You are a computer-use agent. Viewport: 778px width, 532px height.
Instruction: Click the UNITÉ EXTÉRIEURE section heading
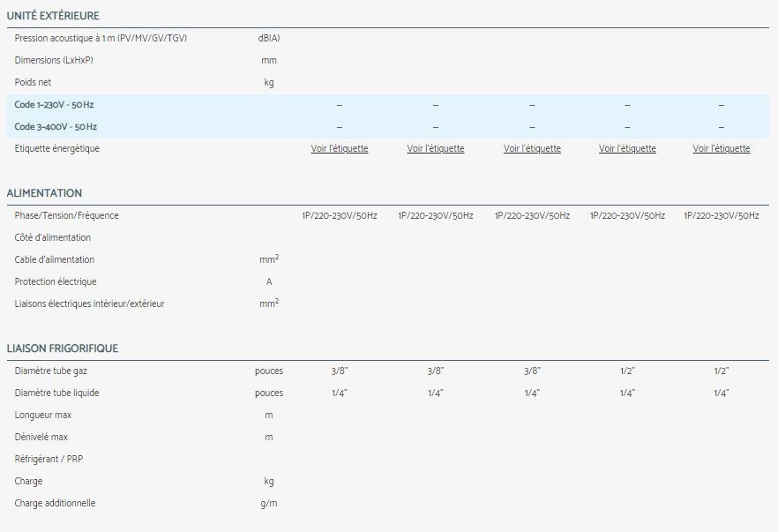pos(53,16)
